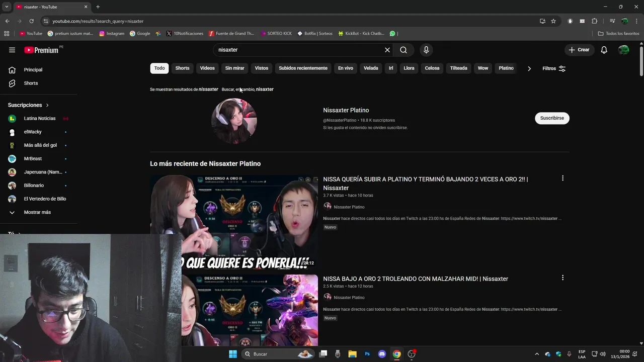Search instead for nisaxter link
This screenshot has height=362, width=644.
265,89
